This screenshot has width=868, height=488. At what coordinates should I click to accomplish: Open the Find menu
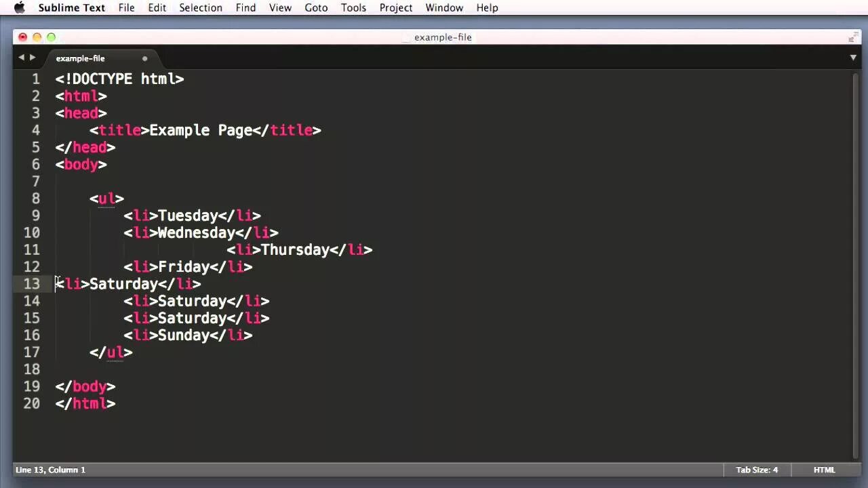pos(245,7)
